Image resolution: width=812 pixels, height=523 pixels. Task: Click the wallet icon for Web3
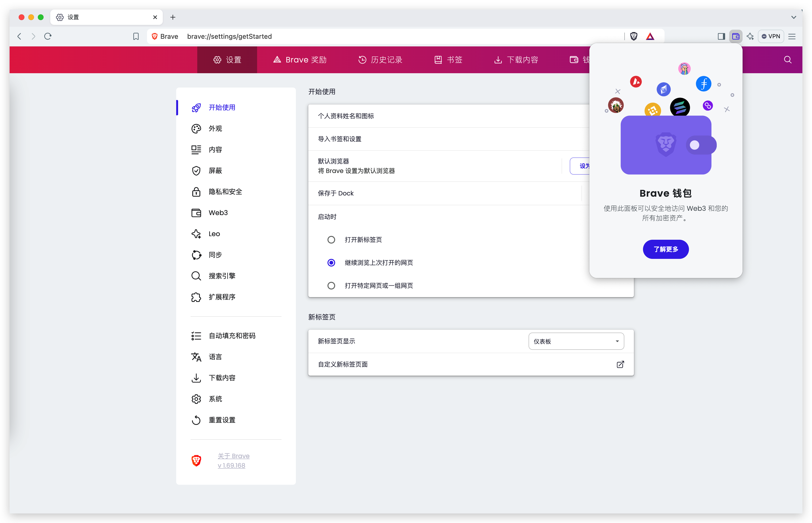coord(196,213)
